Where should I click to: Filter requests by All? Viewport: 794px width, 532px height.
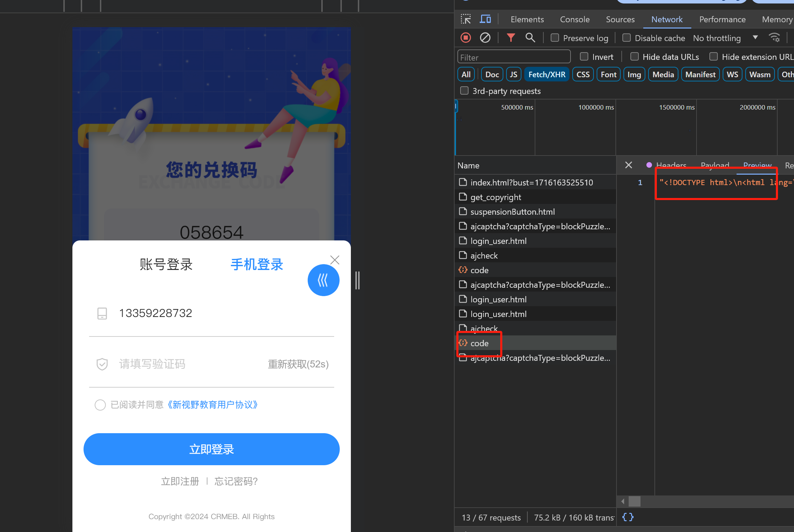(466, 74)
